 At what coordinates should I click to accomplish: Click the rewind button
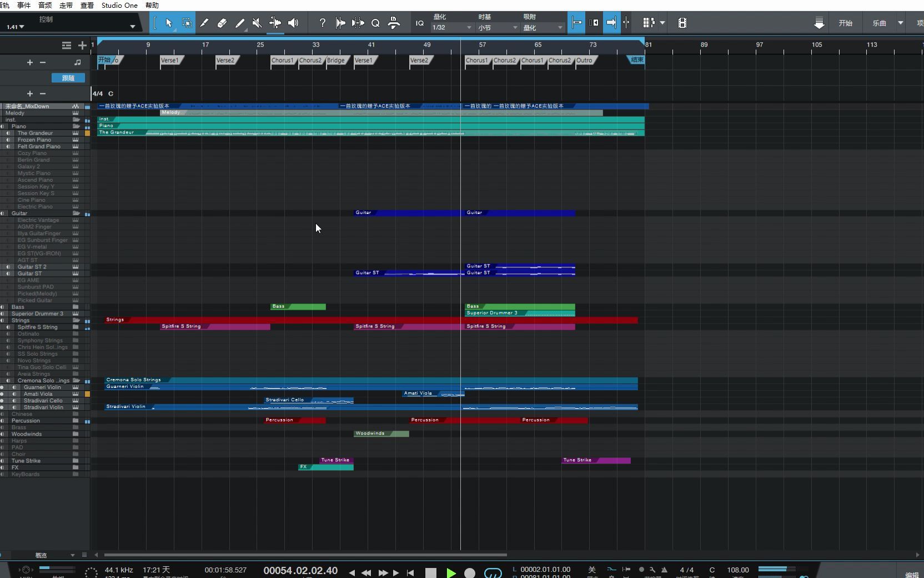366,572
